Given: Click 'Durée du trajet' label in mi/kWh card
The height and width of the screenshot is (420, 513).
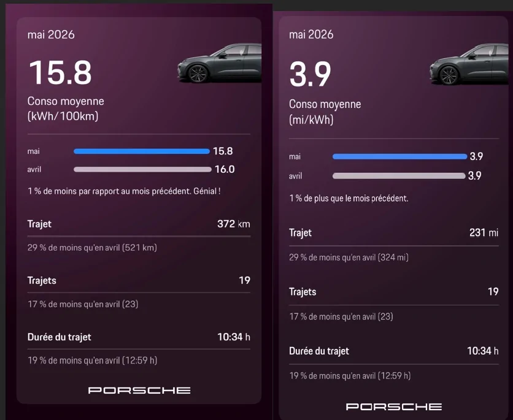Looking at the screenshot, I should [319, 351].
